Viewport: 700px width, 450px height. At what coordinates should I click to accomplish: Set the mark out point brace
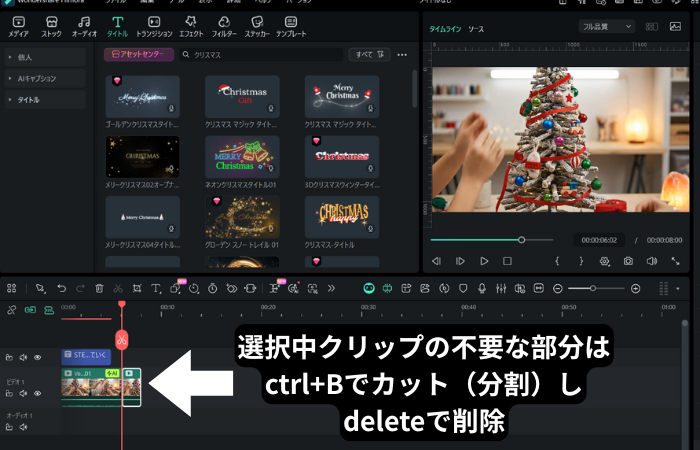pyautogui.click(x=581, y=261)
